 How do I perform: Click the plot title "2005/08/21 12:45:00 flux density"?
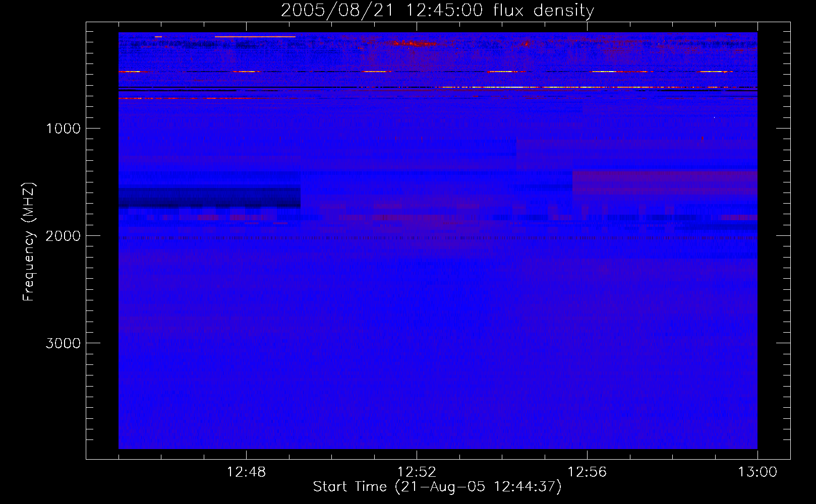[437, 11]
